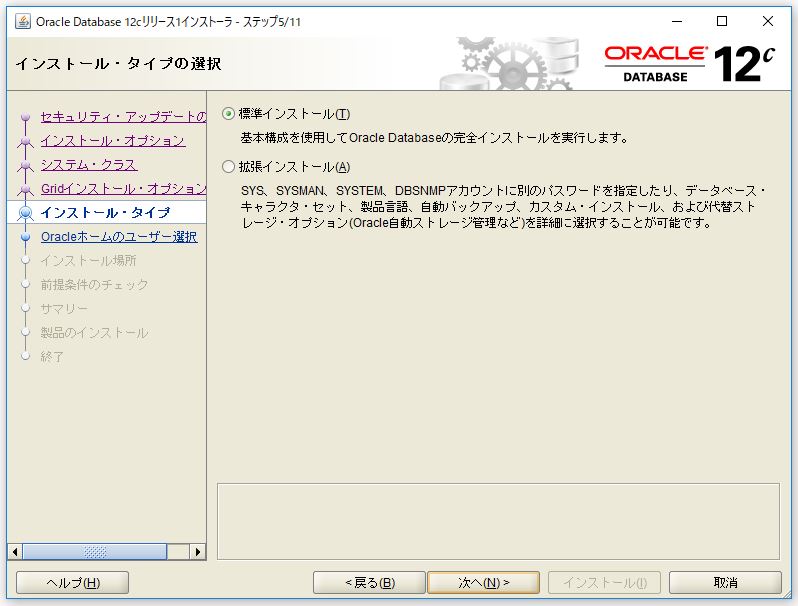This screenshot has width=798, height=606.
Task: Open the インストール・オプション step link
Action: 113,140
